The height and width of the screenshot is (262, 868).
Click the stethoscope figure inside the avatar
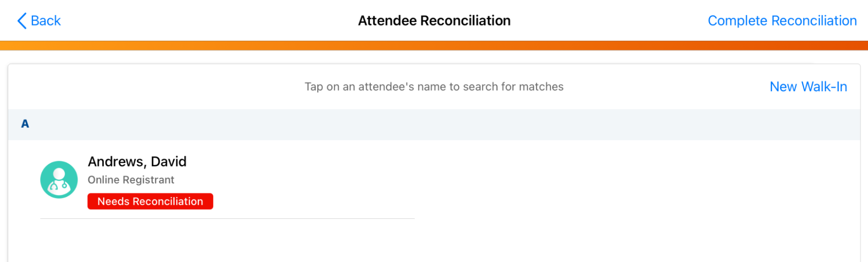(x=59, y=185)
